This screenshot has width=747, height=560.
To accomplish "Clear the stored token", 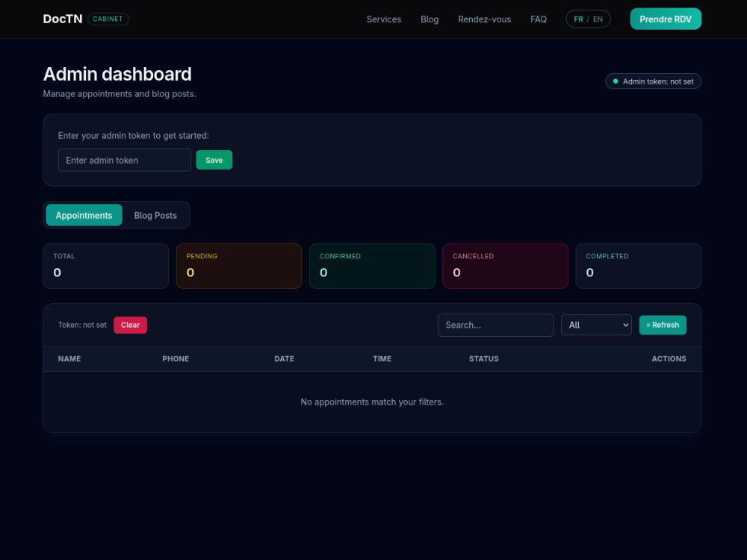I will coord(130,326).
